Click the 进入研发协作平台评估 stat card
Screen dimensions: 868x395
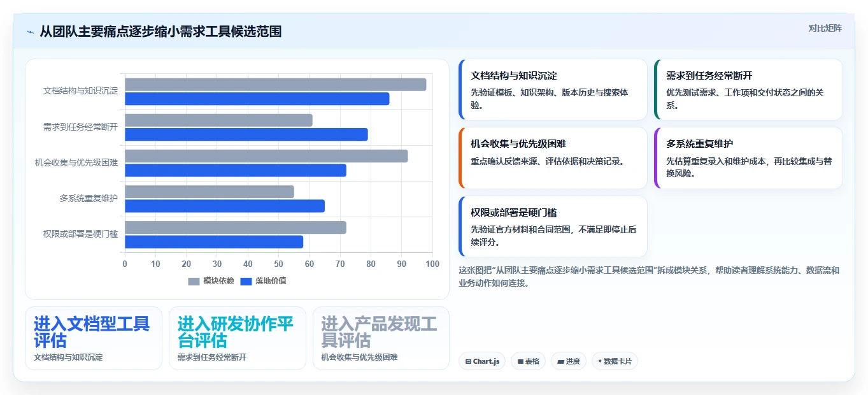coord(238,338)
